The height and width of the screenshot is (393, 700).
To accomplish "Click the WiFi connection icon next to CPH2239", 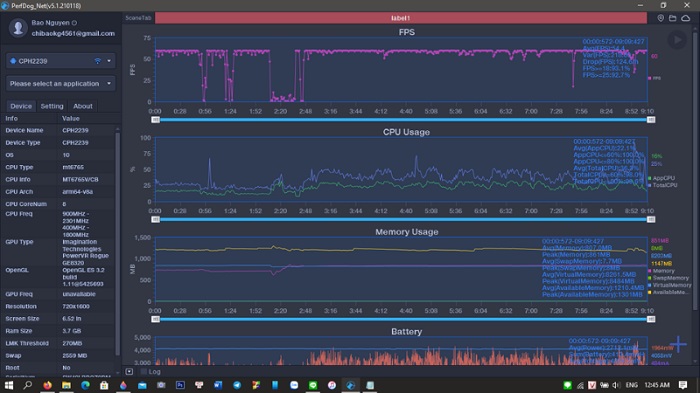I will [x=97, y=61].
